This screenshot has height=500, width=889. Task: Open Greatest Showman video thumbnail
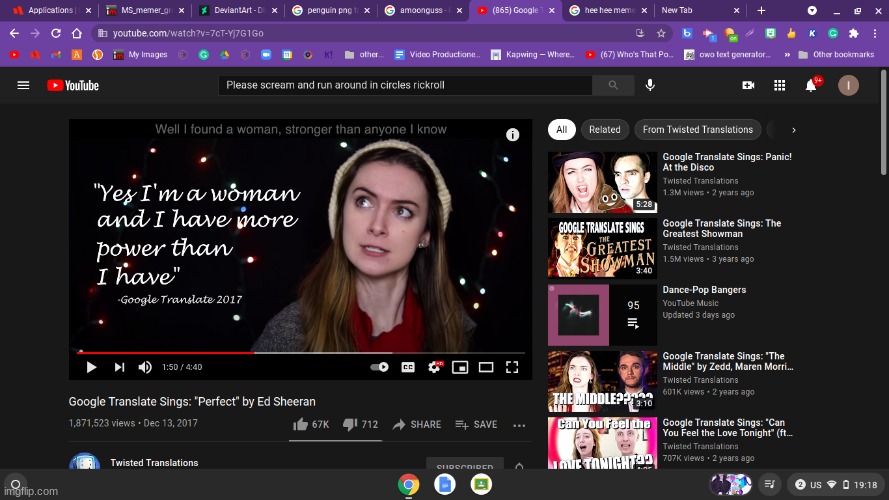(x=602, y=248)
